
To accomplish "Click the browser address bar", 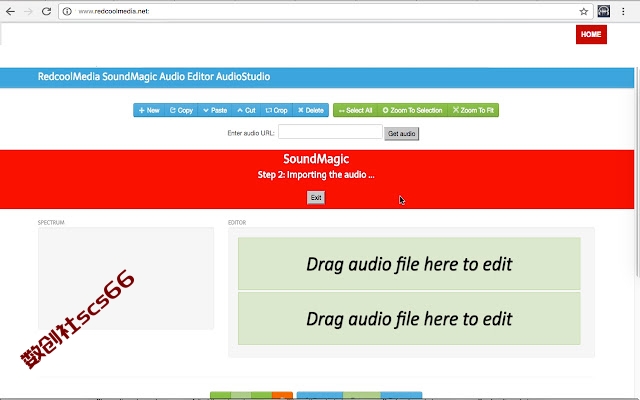I will (326, 11).
